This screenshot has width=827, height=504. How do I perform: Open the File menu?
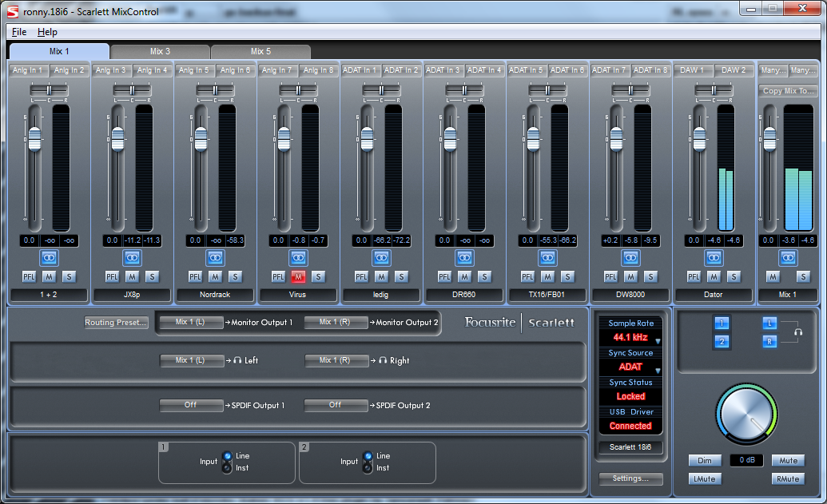pos(19,32)
